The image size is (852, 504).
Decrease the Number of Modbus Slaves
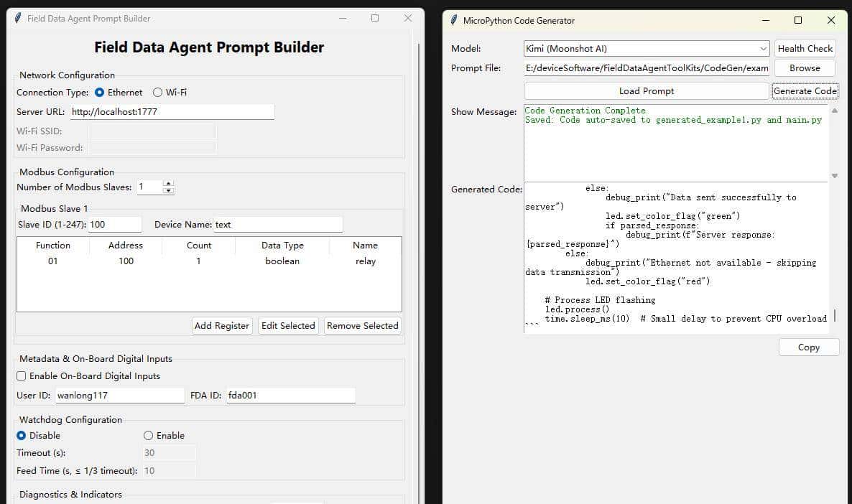(x=168, y=191)
